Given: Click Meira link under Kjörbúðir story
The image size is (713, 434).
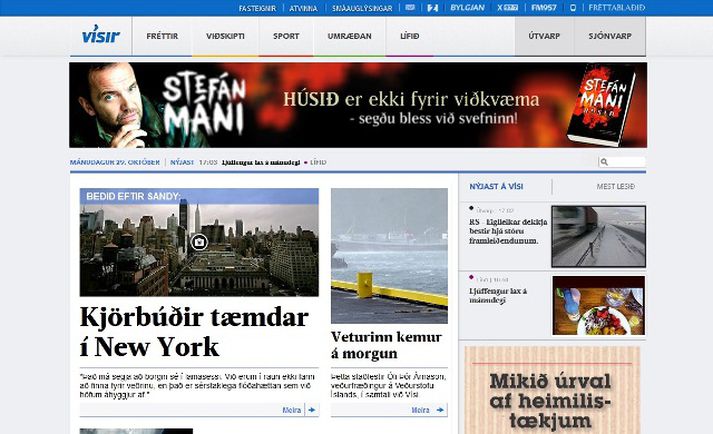Looking at the screenshot, I should 291,410.
